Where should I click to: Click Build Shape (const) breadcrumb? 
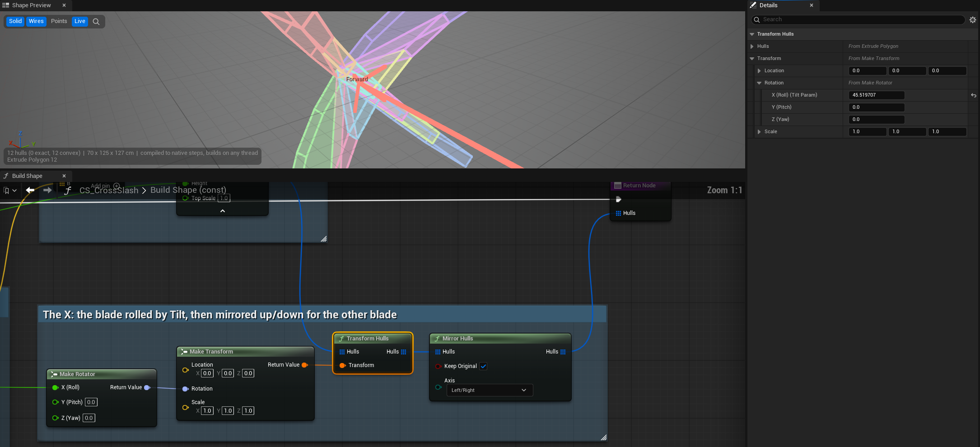pyautogui.click(x=188, y=190)
